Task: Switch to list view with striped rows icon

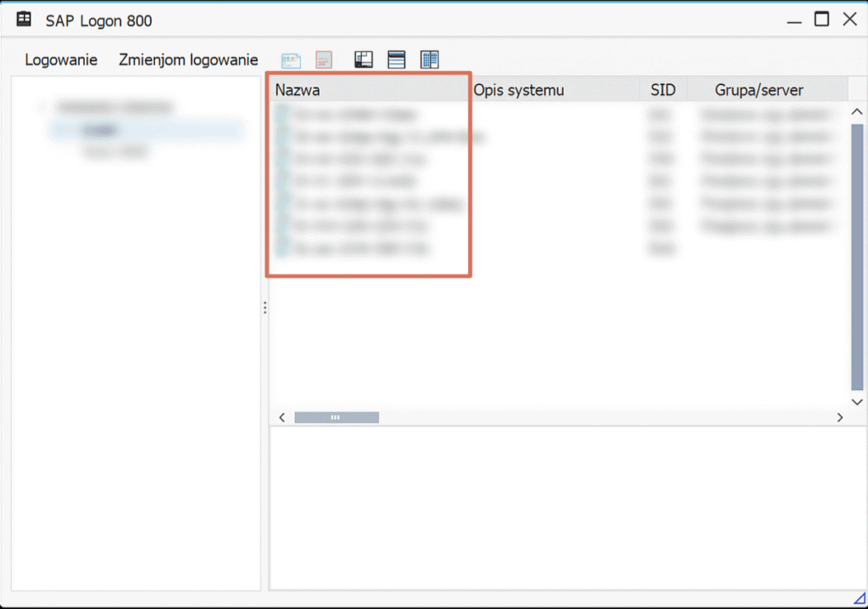Action: pos(397,59)
